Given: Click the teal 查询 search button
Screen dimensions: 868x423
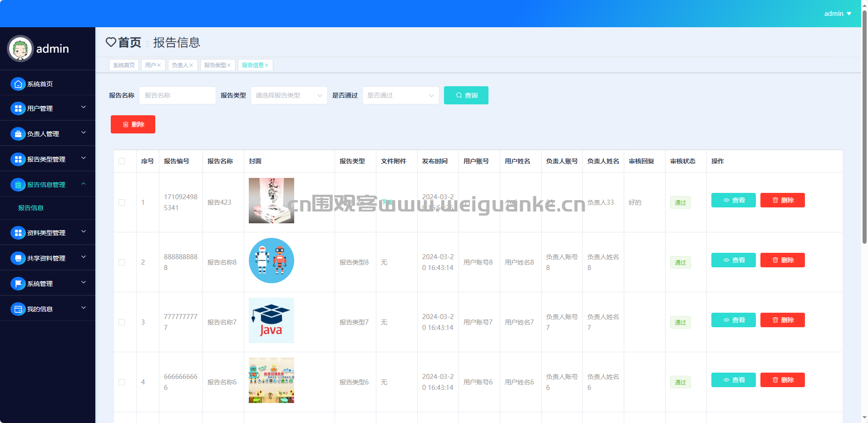Looking at the screenshot, I should [466, 95].
